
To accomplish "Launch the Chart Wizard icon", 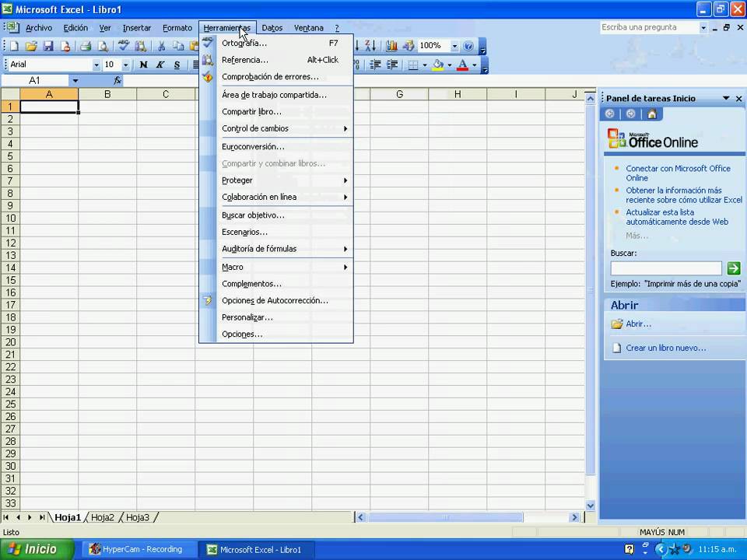I will click(x=391, y=46).
